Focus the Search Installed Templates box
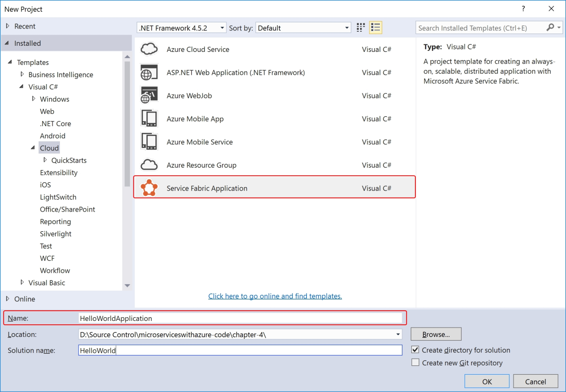Screen dimensions: 566x392 coord(480,28)
